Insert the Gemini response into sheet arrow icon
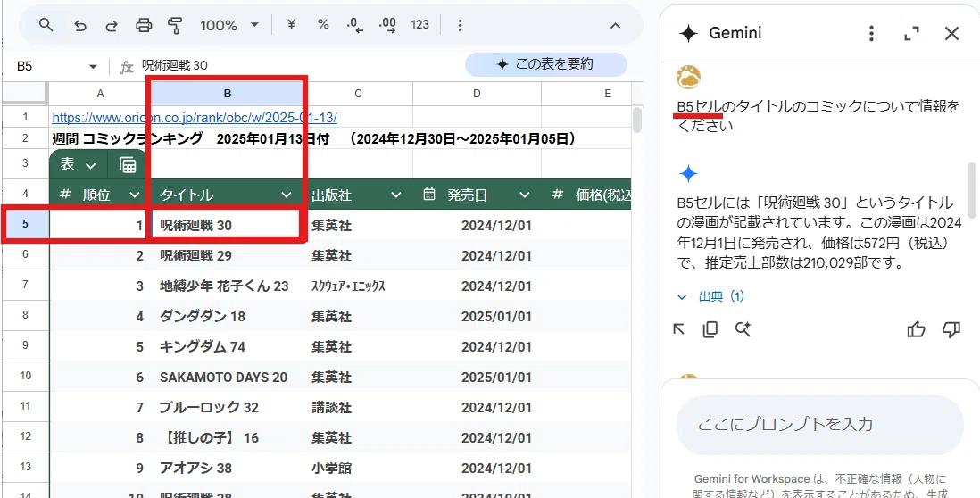Screen dimensions: 980x498 point(678,329)
